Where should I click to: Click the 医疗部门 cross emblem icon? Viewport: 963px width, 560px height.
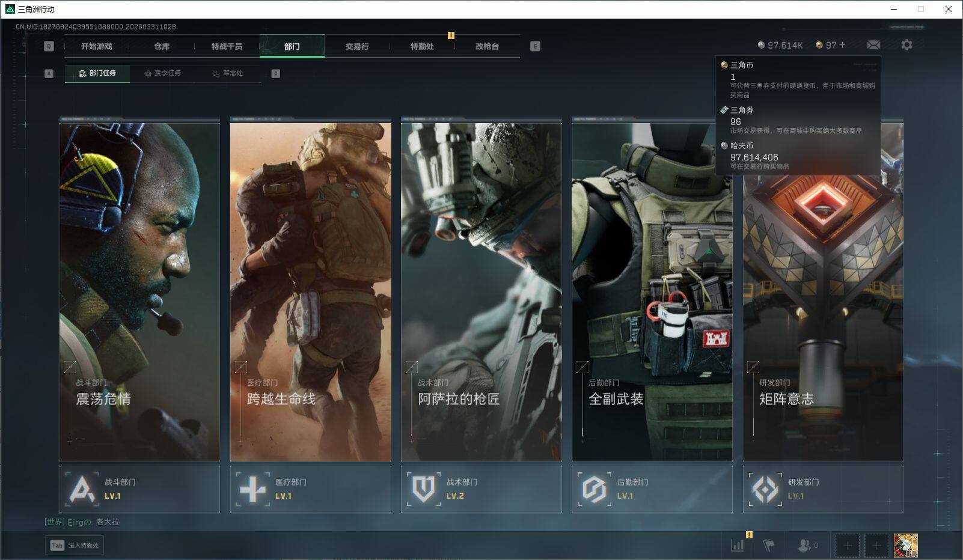point(252,489)
